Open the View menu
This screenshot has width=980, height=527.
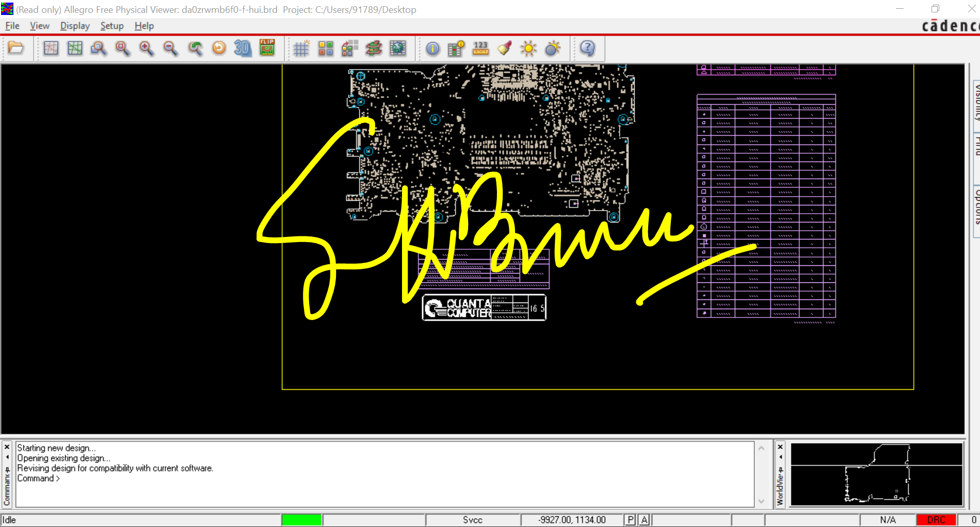pos(40,26)
